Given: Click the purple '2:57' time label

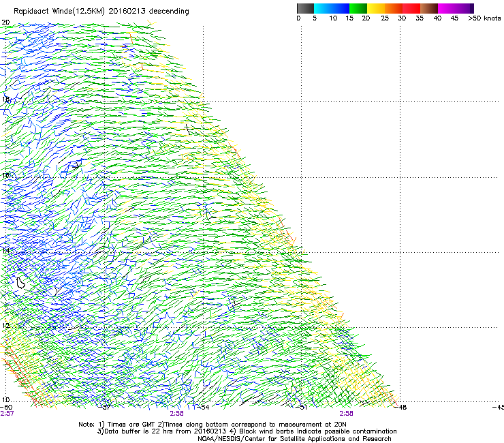Looking at the screenshot, I should tap(7, 414).
